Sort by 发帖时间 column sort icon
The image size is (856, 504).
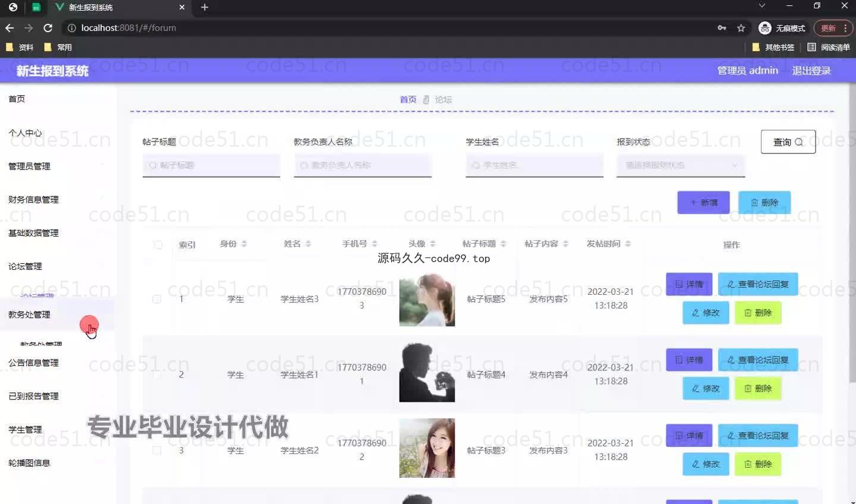coord(628,244)
